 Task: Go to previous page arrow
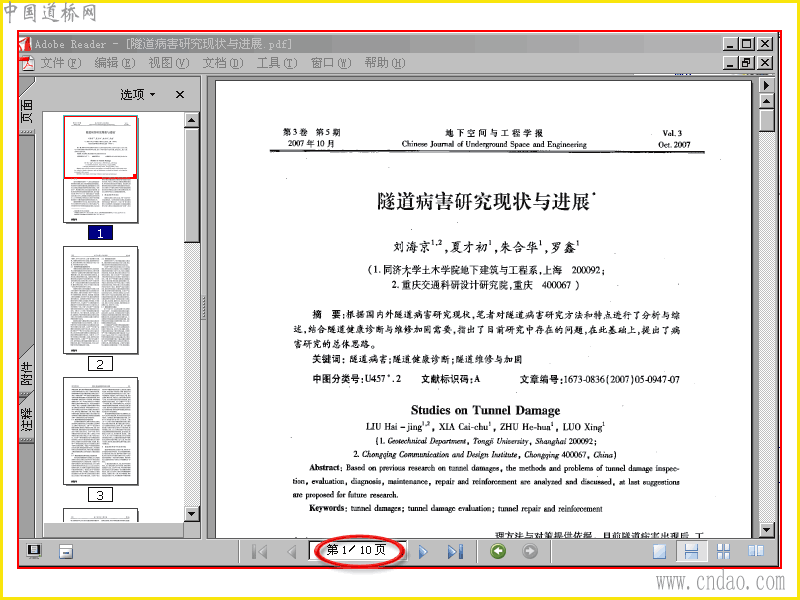(x=291, y=552)
